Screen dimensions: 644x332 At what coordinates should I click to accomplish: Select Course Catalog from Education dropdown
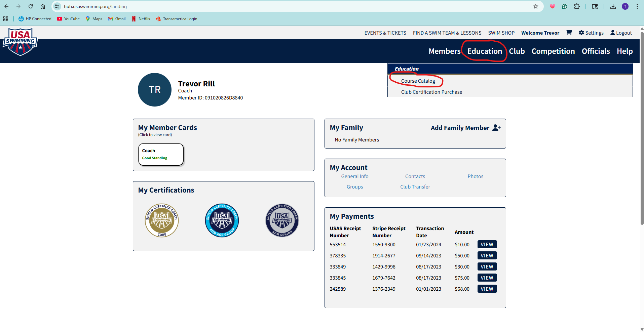click(x=418, y=81)
